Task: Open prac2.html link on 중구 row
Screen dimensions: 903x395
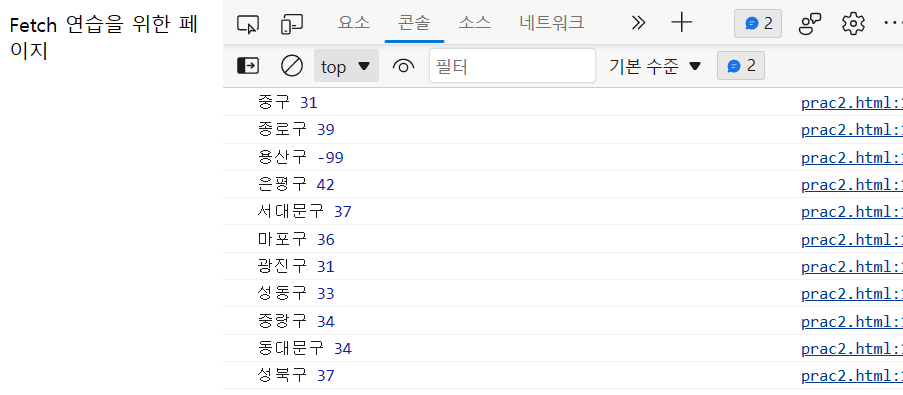Action: (852, 102)
